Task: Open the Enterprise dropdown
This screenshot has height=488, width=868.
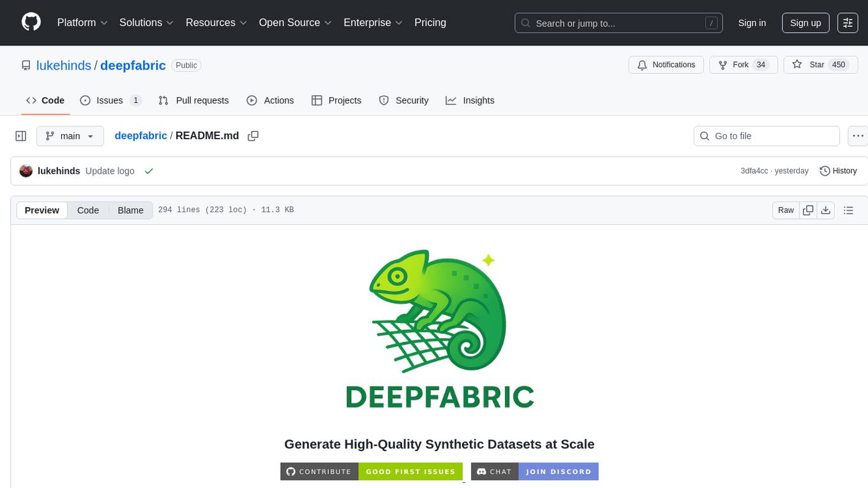Action: coord(373,22)
